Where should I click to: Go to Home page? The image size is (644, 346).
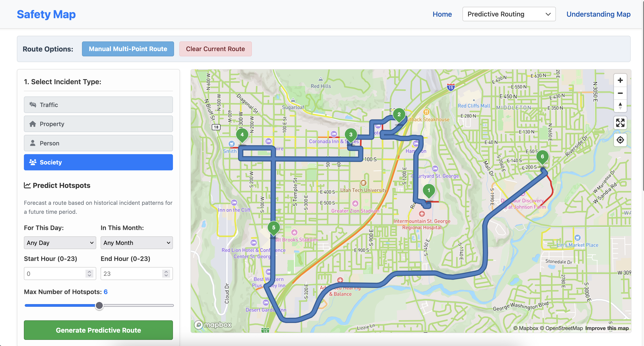click(442, 14)
